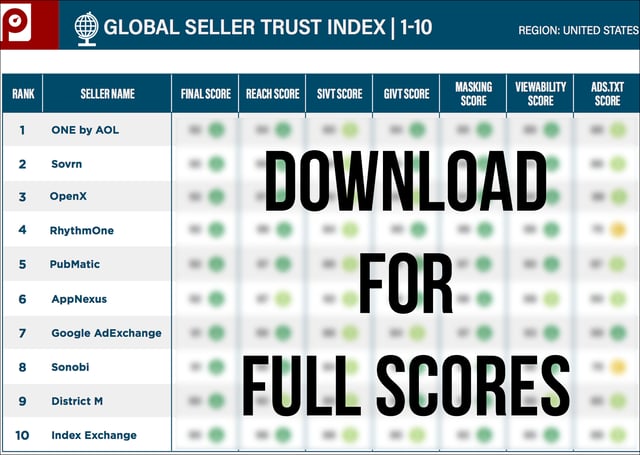The width and height of the screenshot is (640, 455).
Task: Click the SIVT score dot for ONE by AOL
Action: pos(350,130)
